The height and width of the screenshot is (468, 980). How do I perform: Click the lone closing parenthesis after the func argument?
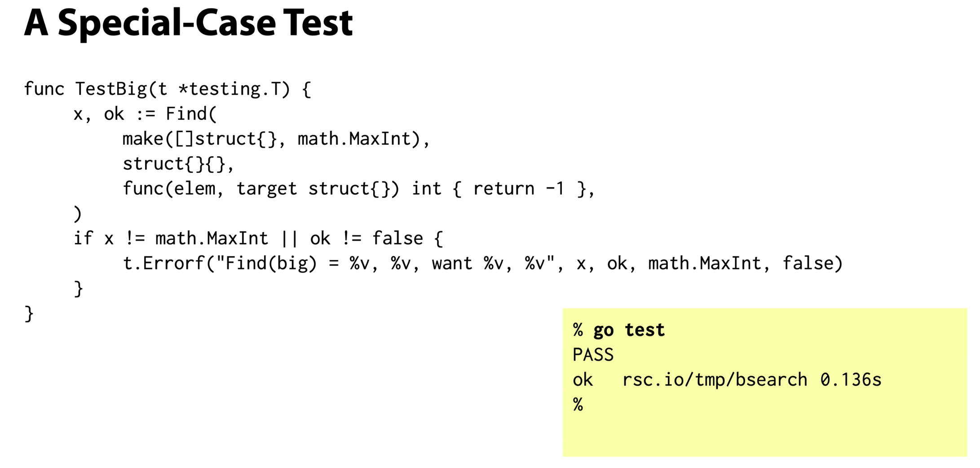tap(78, 214)
